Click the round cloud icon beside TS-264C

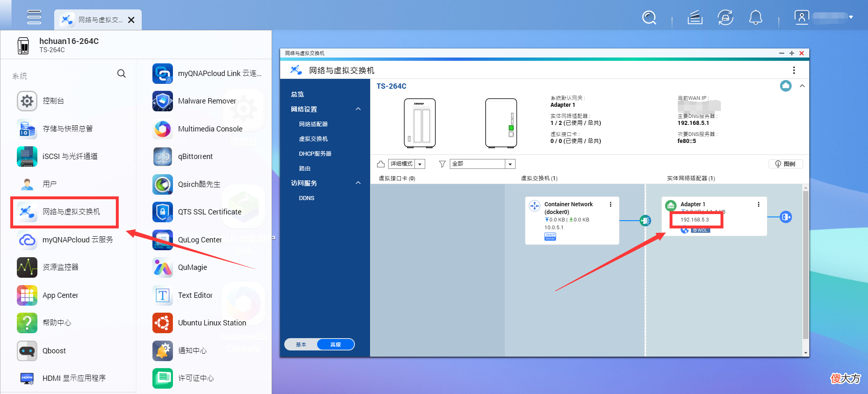pos(786,86)
